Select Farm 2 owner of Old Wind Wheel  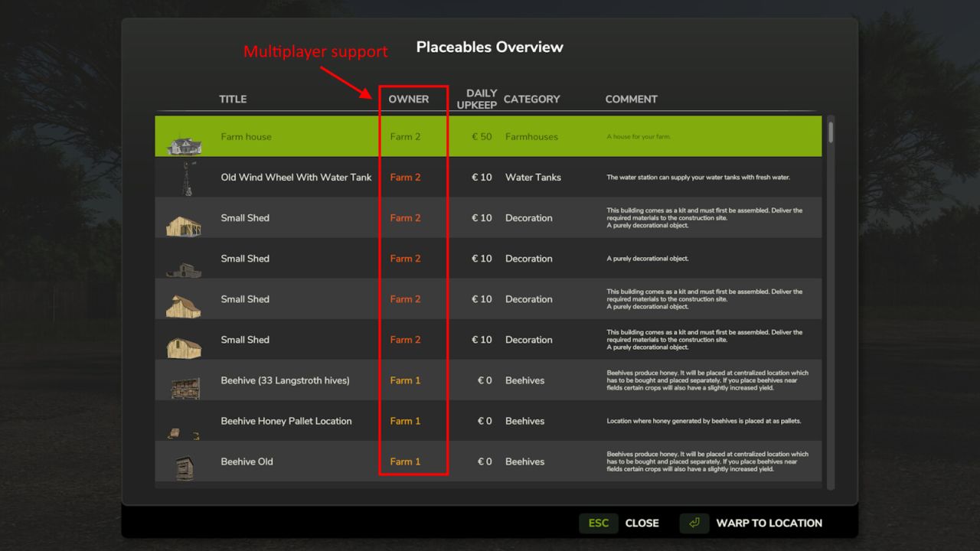click(x=404, y=177)
